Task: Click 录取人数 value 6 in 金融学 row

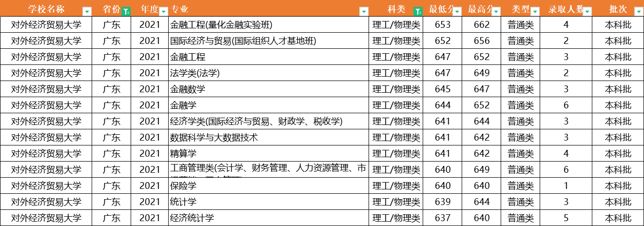Action: (566, 105)
